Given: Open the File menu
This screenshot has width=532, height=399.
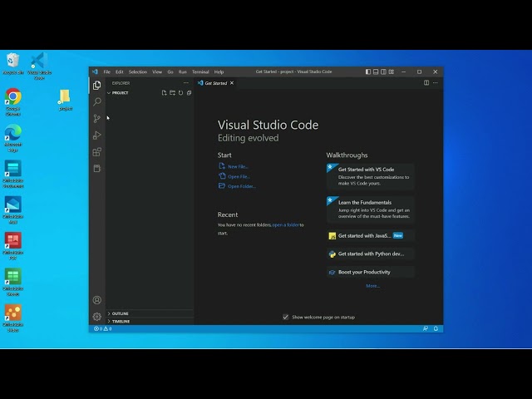Looking at the screenshot, I should 107,71.
